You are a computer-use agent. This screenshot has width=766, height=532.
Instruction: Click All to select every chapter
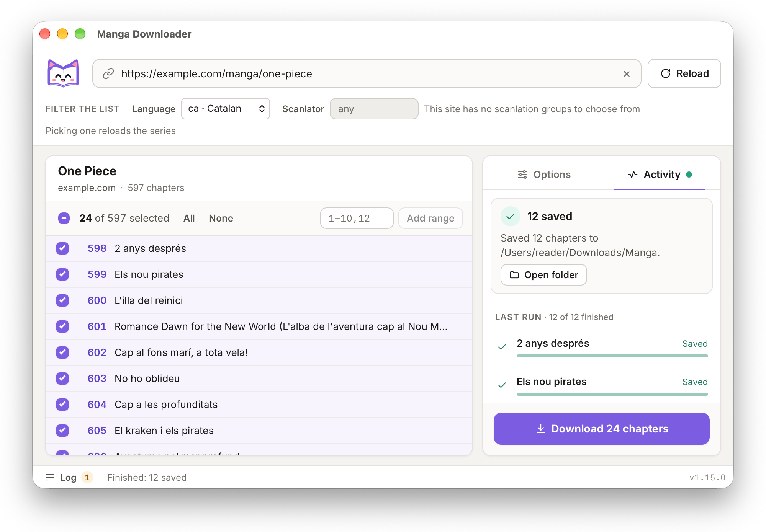pos(189,218)
